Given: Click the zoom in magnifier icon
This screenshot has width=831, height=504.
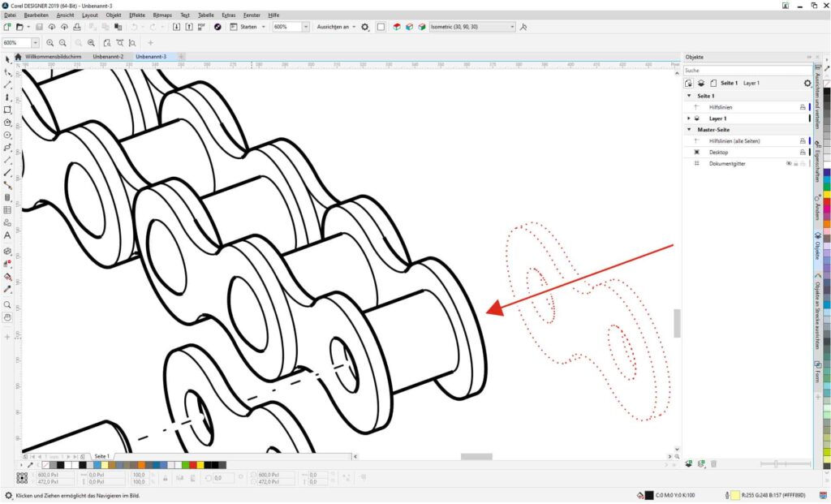Looking at the screenshot, I should tap(50, 43).
